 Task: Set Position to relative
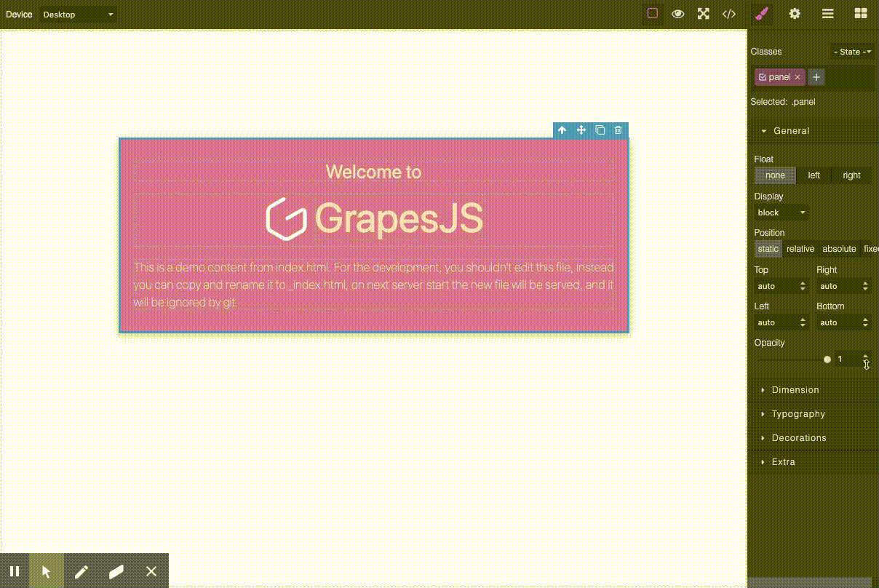pyautogui.click(x=800, y=249)
